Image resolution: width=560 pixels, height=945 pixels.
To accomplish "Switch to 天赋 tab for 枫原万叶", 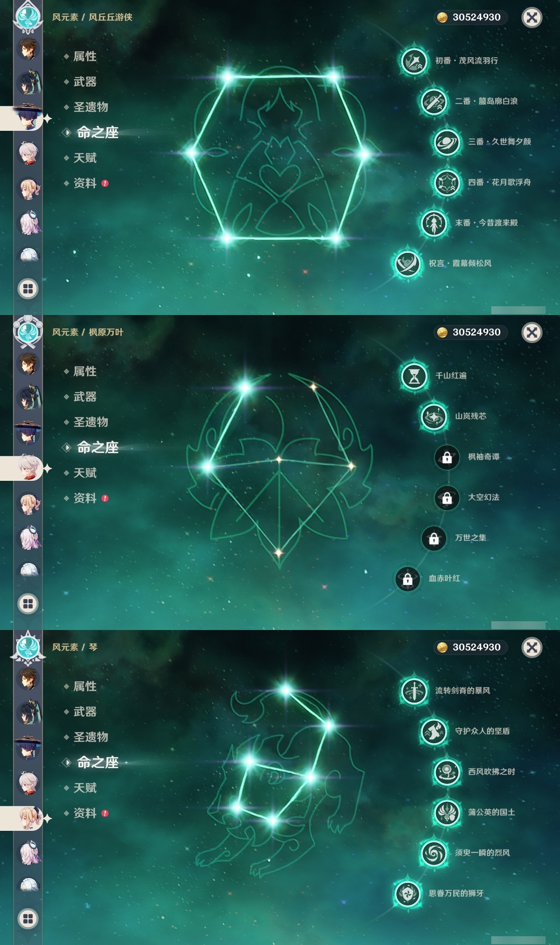I will (x=85, y=472).
